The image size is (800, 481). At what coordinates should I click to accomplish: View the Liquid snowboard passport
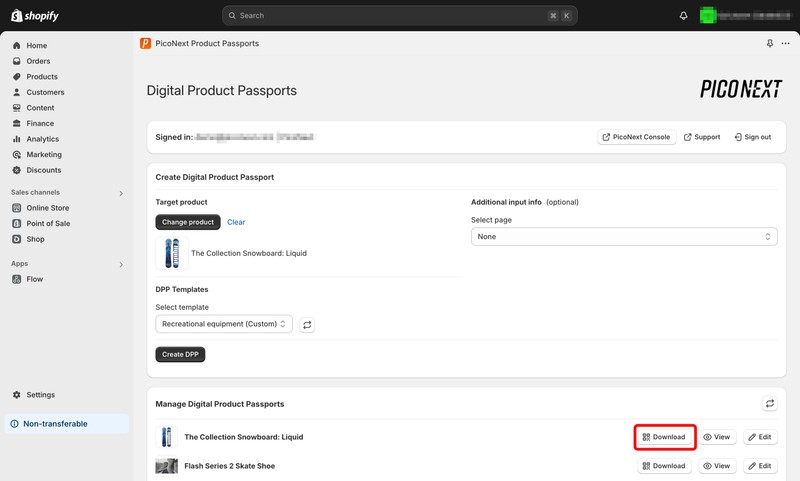tap(718, 437)
